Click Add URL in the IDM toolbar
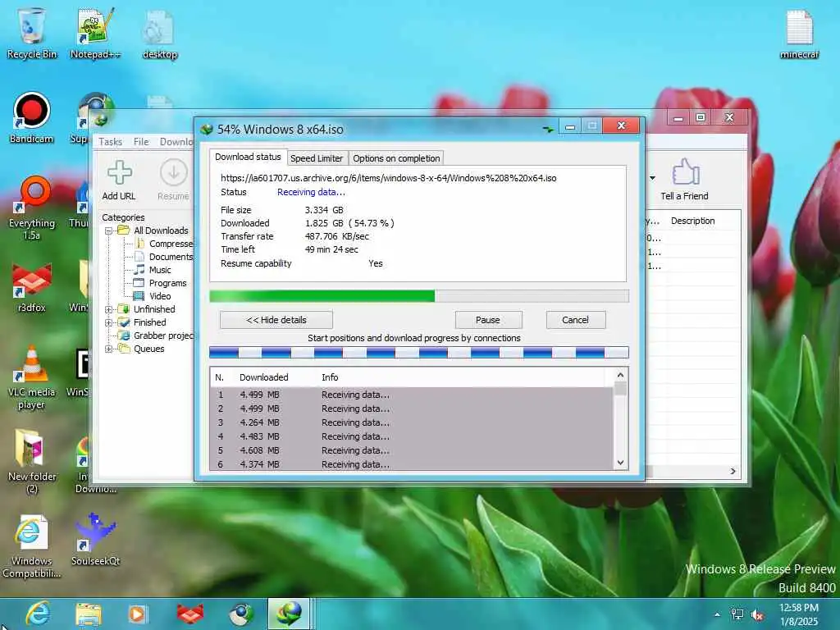840x630 pixels. click(119, 180)
